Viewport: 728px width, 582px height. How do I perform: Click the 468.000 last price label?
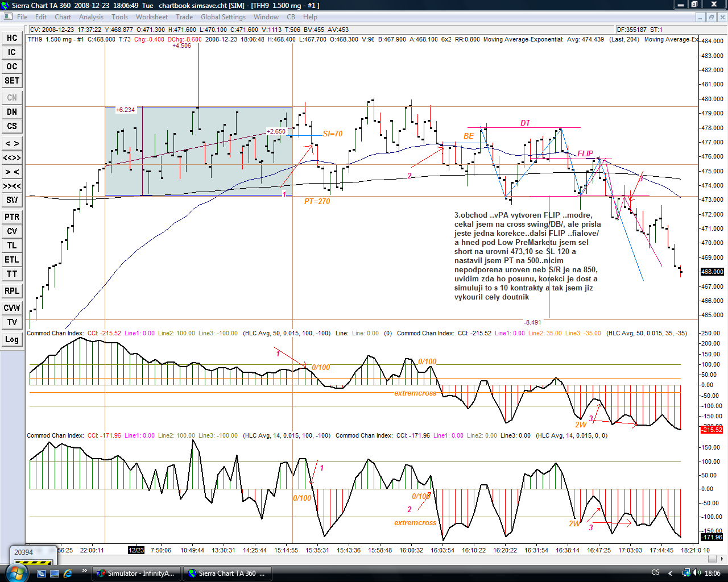click(x=712, y=272)
